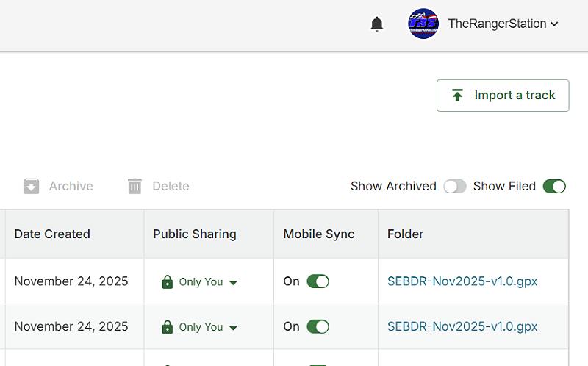
Task: Open the notifications bell
Action: [377, 24]
